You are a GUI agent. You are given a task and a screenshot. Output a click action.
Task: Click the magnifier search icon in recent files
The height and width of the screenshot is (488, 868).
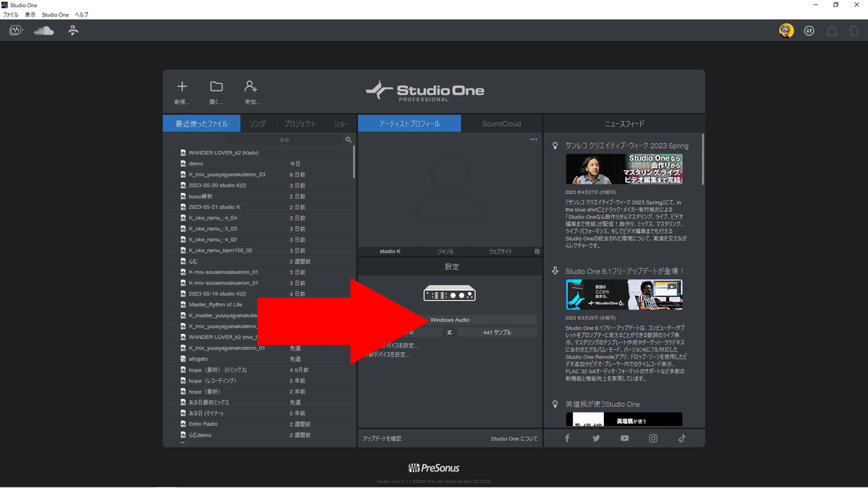point(348,140)
